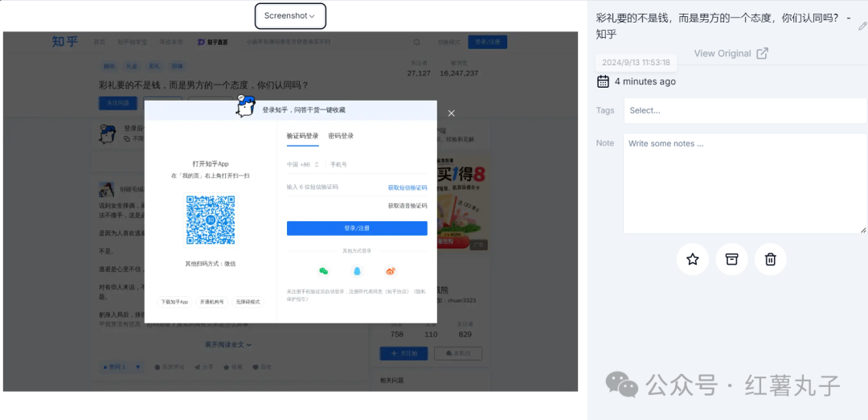Log in with the orange Weibo icon
This screenshot has height=420, width=868.
(x=391, y=271)
